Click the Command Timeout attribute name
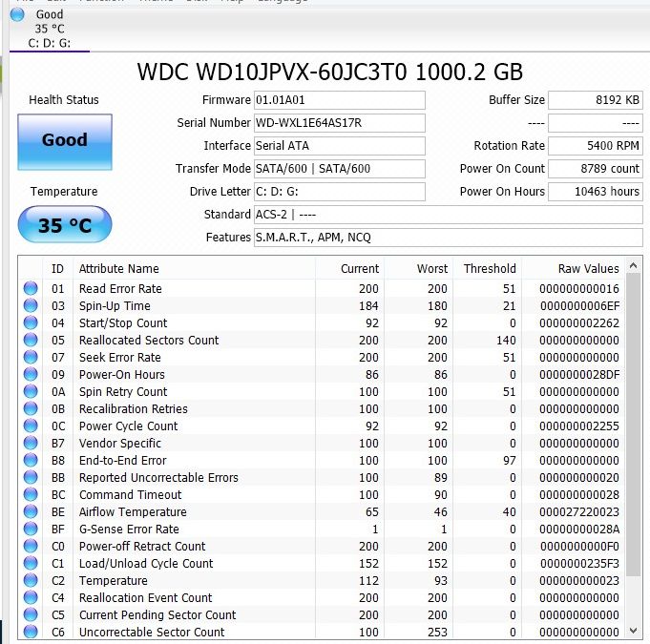The width and height of the screenshot is (650, 644). (130, 495)
